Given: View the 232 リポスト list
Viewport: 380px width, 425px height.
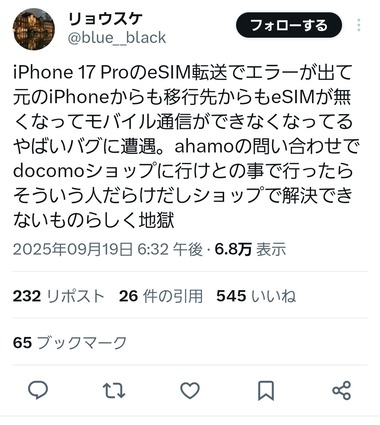Looking at the screenshot, I should click(x=59, y=296).
